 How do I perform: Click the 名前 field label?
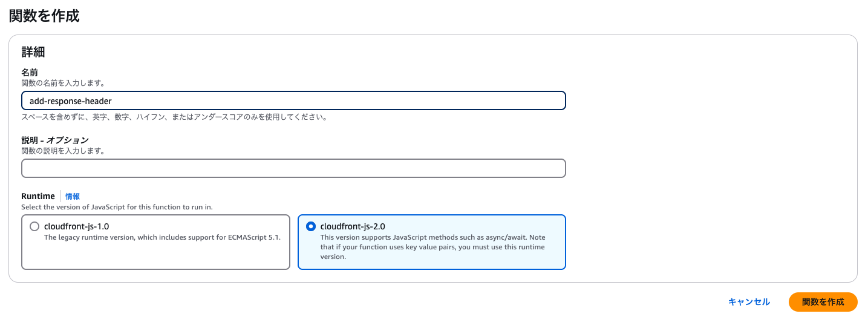coord(30,73)
